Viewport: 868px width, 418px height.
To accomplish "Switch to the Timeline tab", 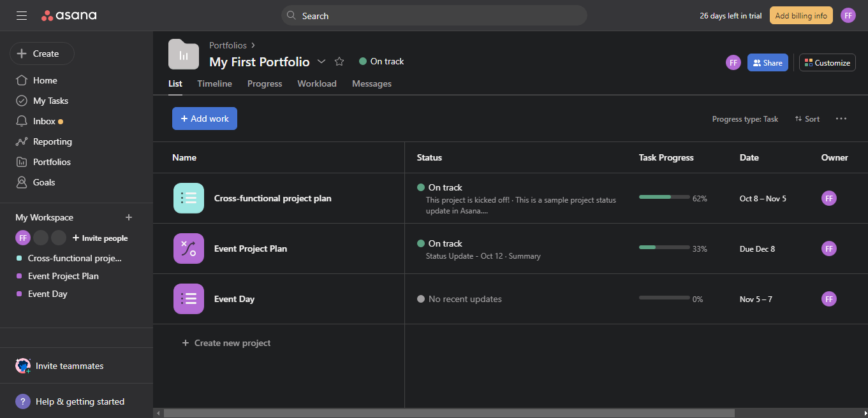I will coord(214,83).
